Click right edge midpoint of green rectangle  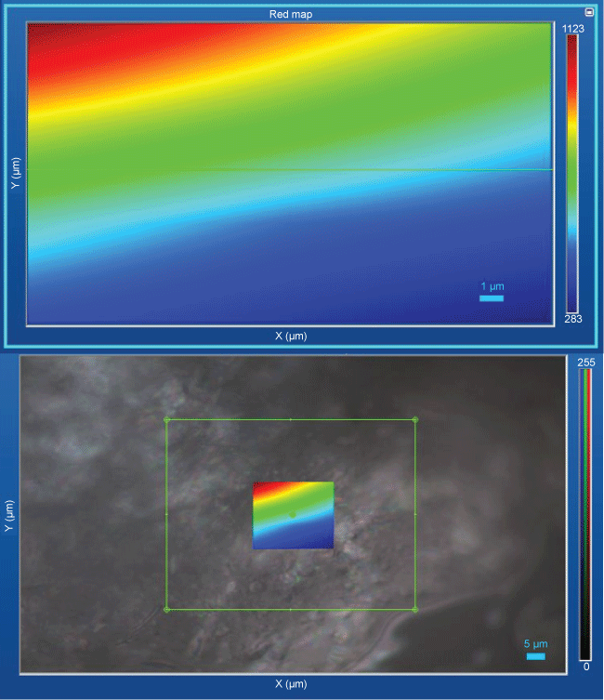(414, 514)
